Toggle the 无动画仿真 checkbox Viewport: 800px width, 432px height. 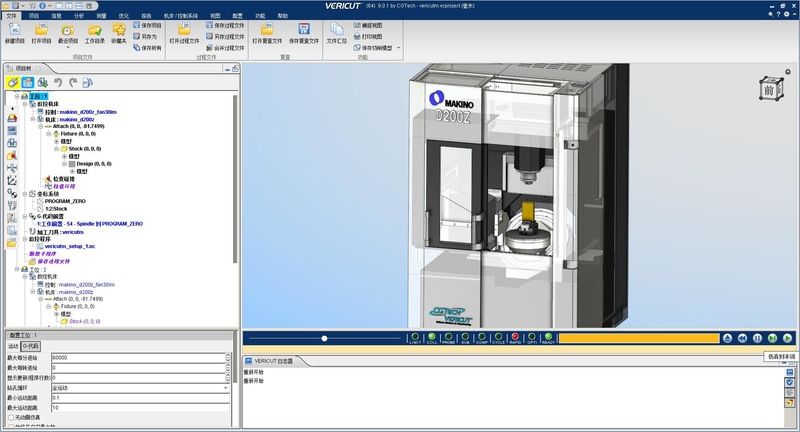pos(11,417)
